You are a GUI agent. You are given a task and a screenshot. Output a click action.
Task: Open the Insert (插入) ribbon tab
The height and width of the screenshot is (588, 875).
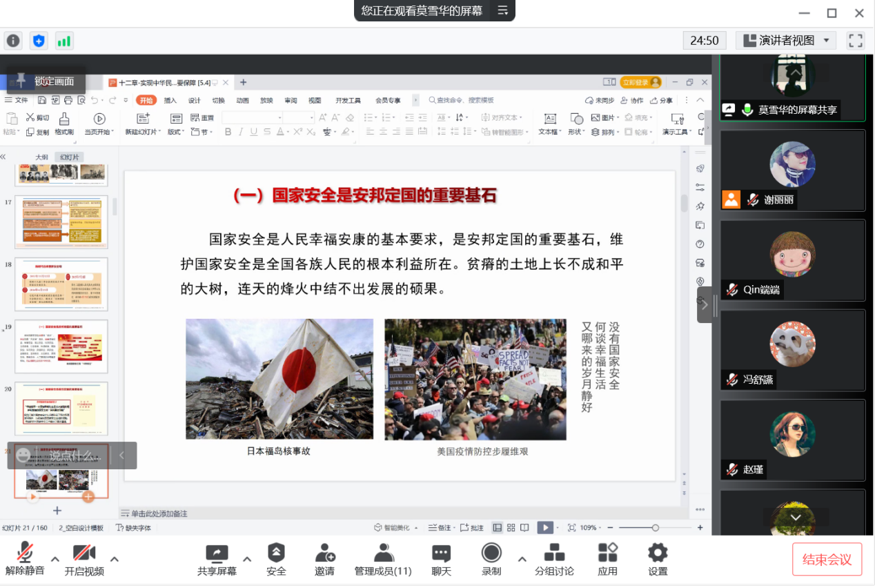[x=170, y=101]
